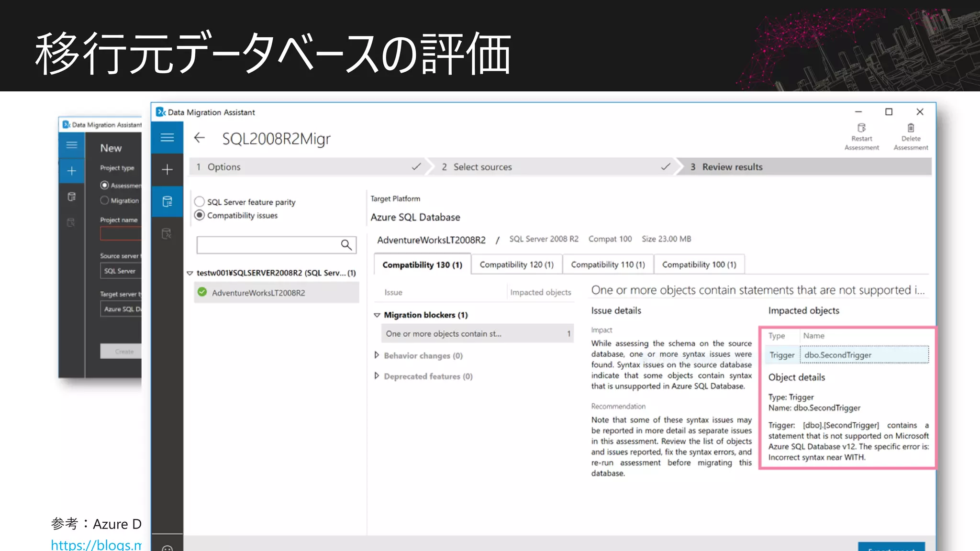Go to step 1 Options

pos(307,167)
